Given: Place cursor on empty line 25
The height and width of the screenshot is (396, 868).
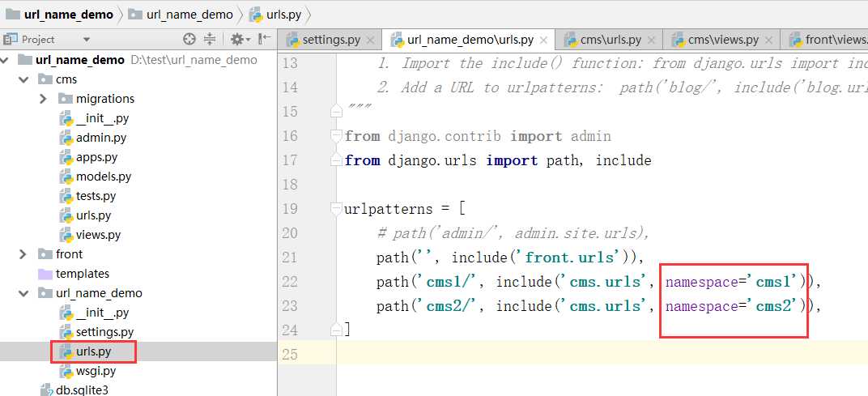Looking at the screenshot, I should point(602,355).
